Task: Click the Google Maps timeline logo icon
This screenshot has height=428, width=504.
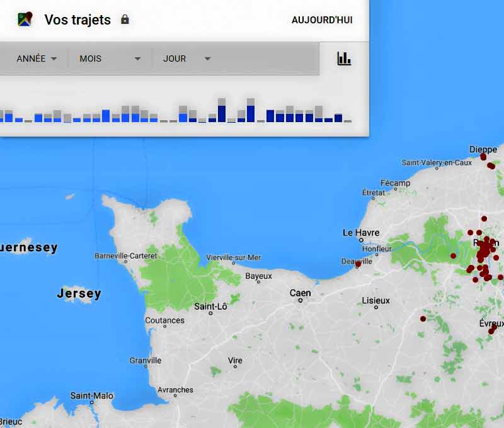Action: [25, 20]
